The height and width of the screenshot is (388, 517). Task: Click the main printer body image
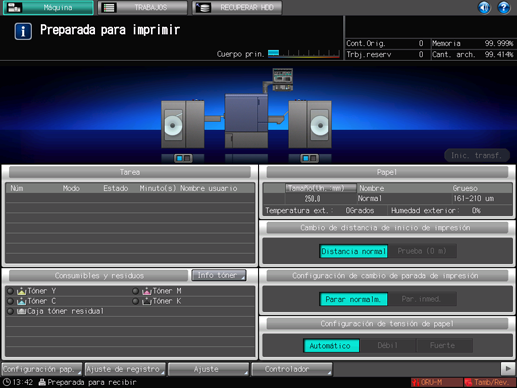click(246, 121)
